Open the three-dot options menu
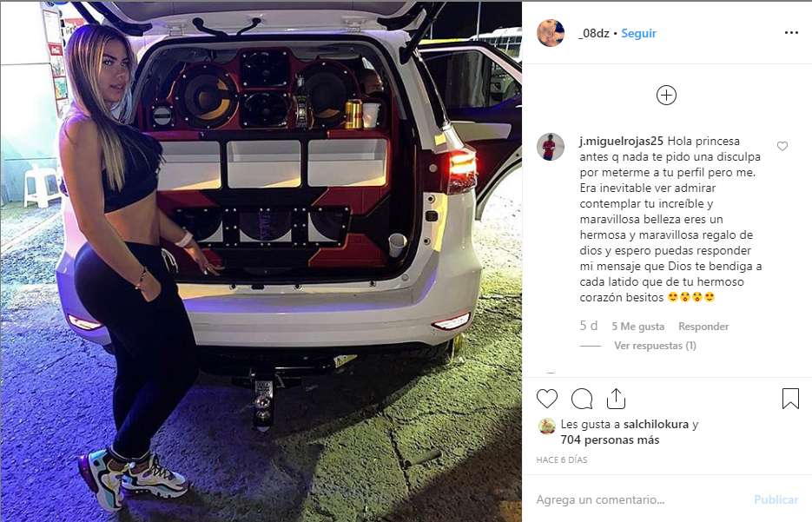Viewport: 812px width, 522px height. pyautogui.click(x=791, y=33)
